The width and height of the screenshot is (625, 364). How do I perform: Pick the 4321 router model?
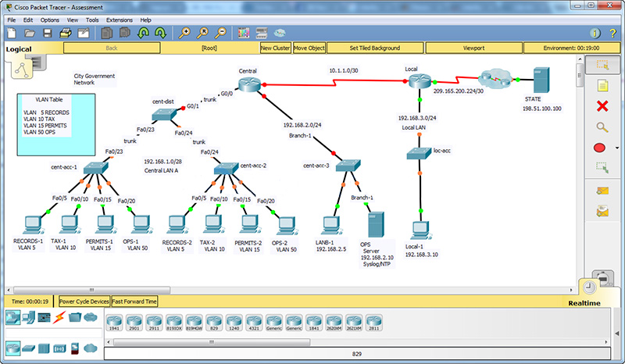[x=254, y=322]
